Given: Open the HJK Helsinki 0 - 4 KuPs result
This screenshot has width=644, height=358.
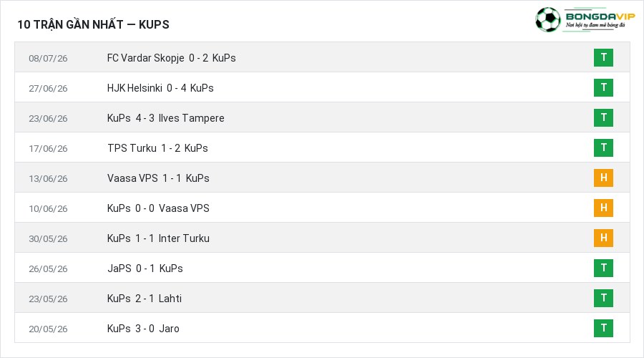Looking at the screenshot, I should [x=160, y=88].
